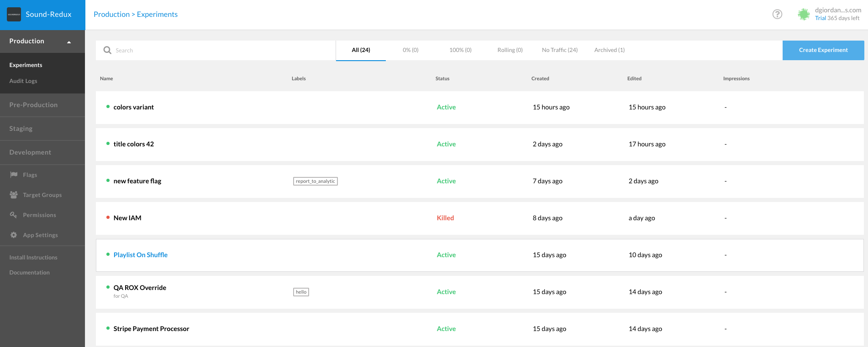The image size is (868, 347).
Task: Expand the Staging environment
Action: (x=21, y=129)
